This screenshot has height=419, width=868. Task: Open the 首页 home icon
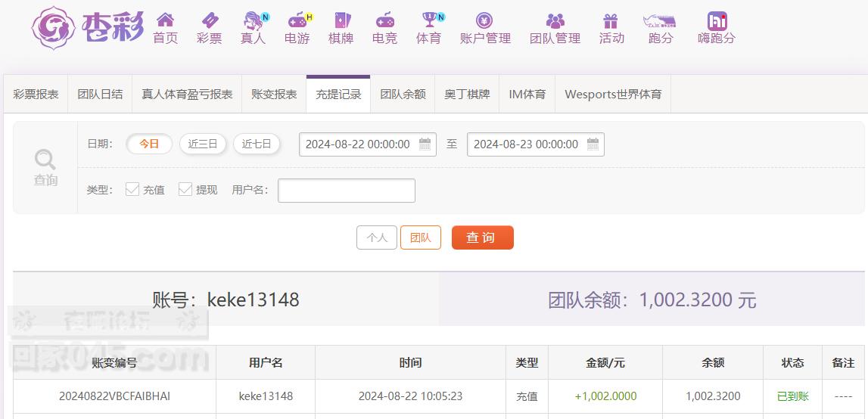(165, 20)
